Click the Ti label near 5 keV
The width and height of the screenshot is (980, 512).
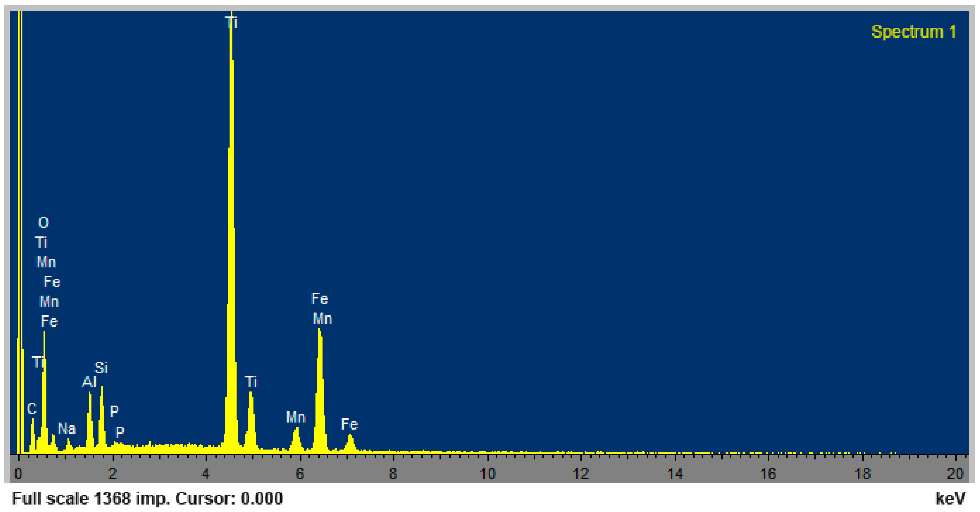[x=251, y=382]
